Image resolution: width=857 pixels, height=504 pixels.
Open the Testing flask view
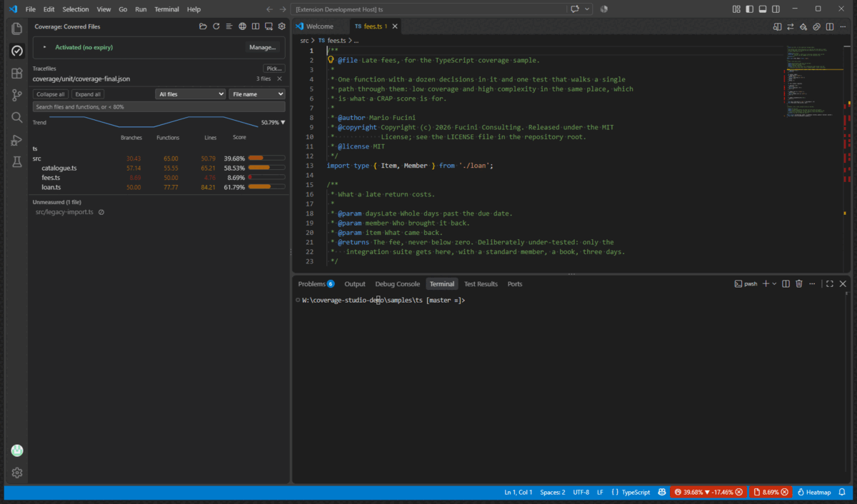pyautogui.click(x=17, y=162)
